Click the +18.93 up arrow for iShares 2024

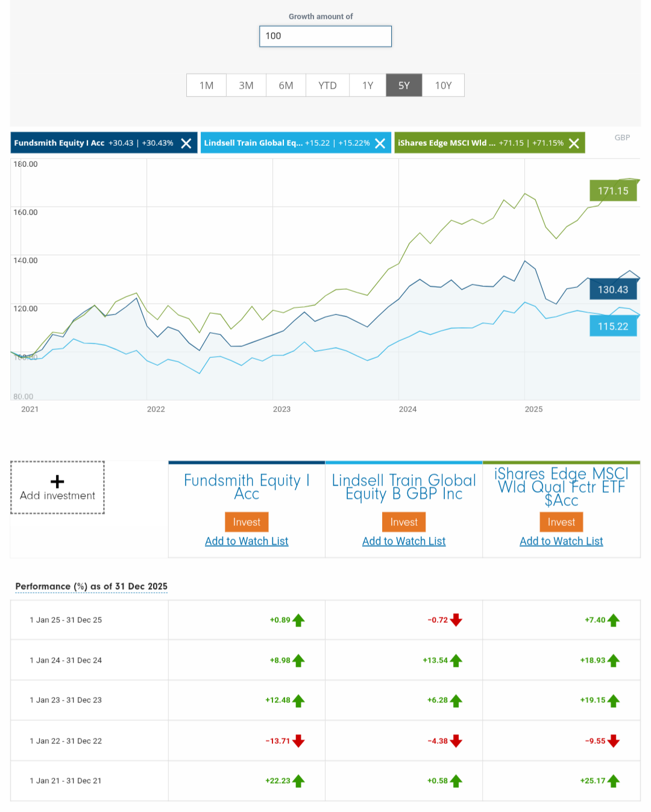pos(614,661)
